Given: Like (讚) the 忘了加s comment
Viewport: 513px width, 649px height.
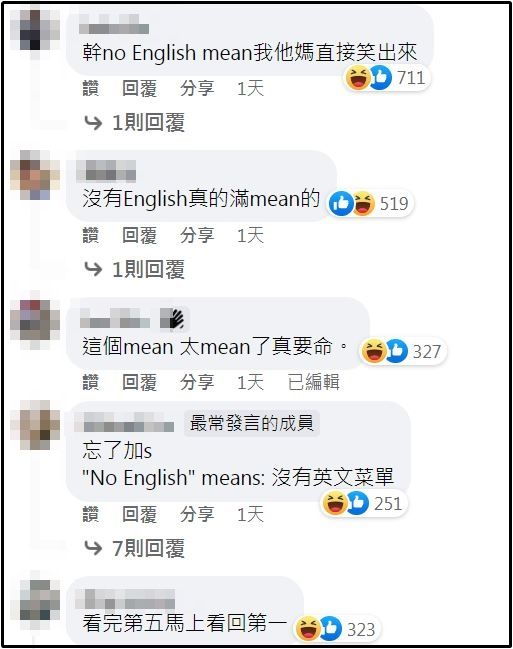Looking at the screenshot, I should 91,514.
